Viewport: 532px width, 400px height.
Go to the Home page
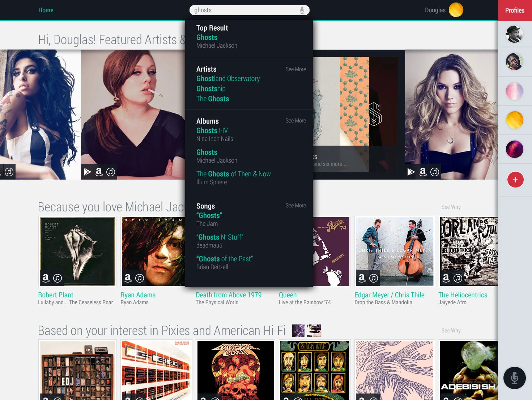click(x=46, y=10)
